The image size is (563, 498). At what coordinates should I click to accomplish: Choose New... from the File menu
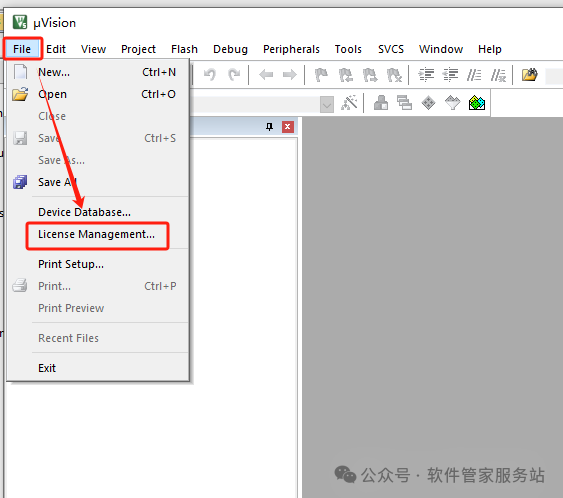coord(98,72)
